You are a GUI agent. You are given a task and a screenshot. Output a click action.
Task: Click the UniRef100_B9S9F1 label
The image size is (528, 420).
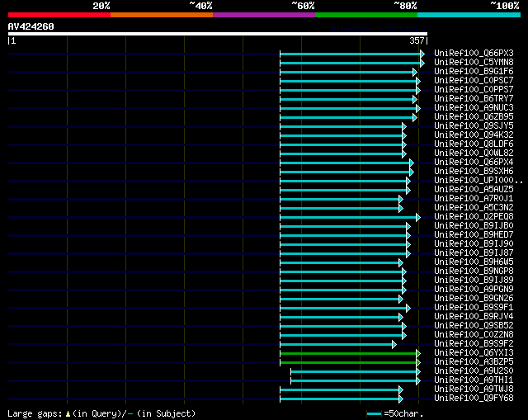tap(474, 308)
